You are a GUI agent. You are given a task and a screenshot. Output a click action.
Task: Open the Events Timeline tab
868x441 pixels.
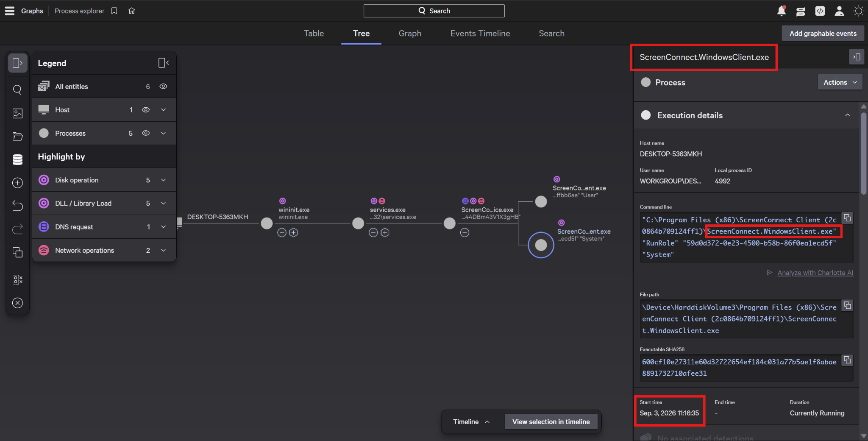(x=480, y=33)
